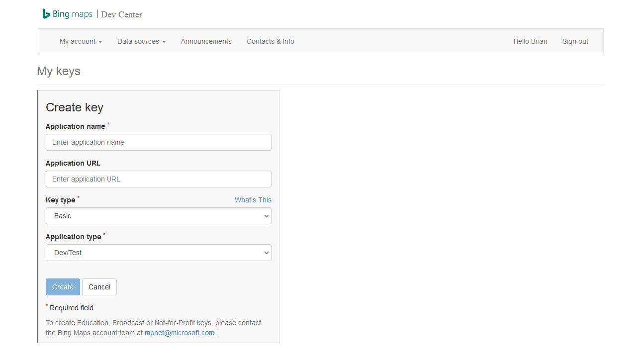This screenshot has height=364, width=636.
Task: Open the My account menu
Action: pyautogui.click(x=81, y=41)
